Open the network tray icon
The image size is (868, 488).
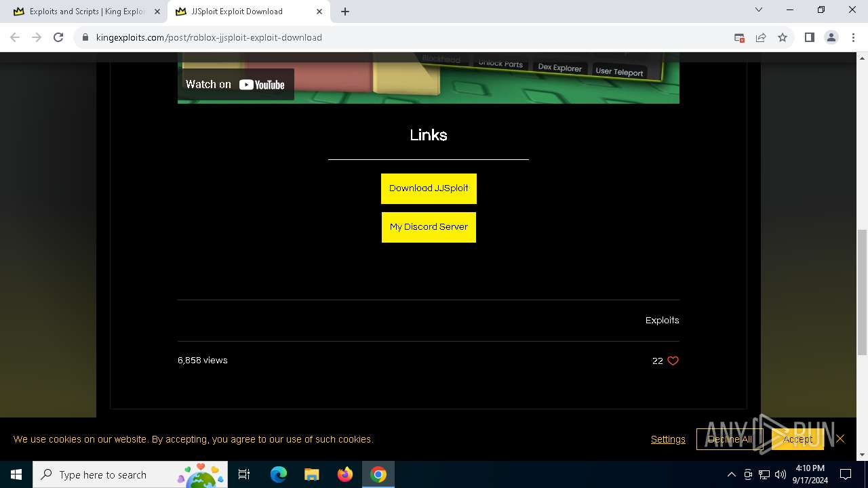764,474
